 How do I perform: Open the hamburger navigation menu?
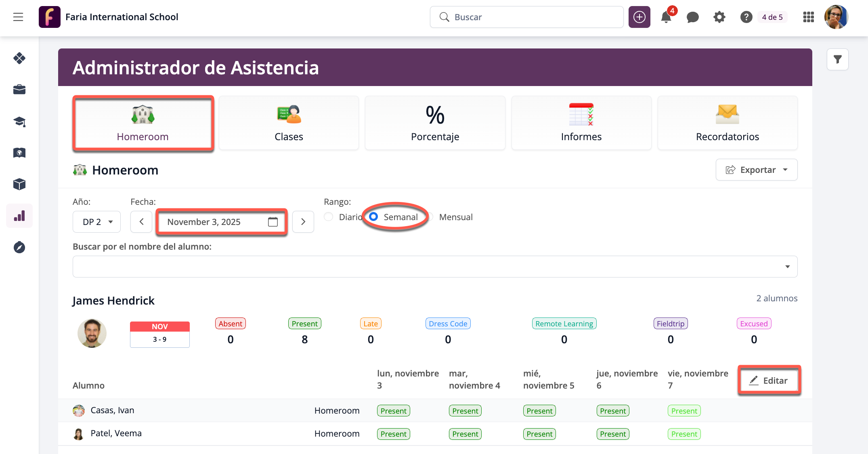(x=18, y=17)
